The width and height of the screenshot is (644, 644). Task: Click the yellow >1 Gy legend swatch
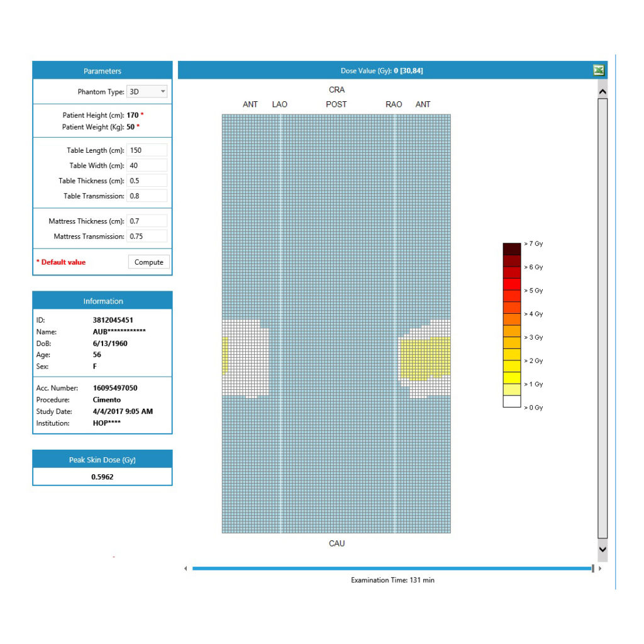(512, 378)
